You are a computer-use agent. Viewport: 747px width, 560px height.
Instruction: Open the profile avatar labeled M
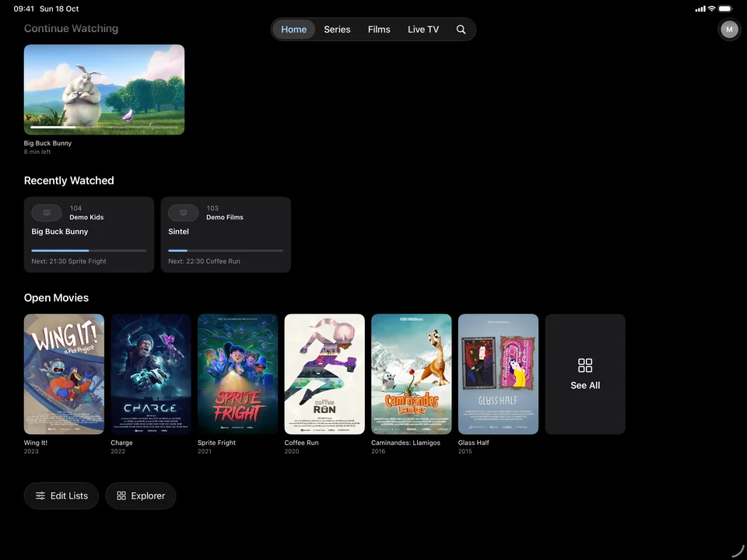[729, 30]
